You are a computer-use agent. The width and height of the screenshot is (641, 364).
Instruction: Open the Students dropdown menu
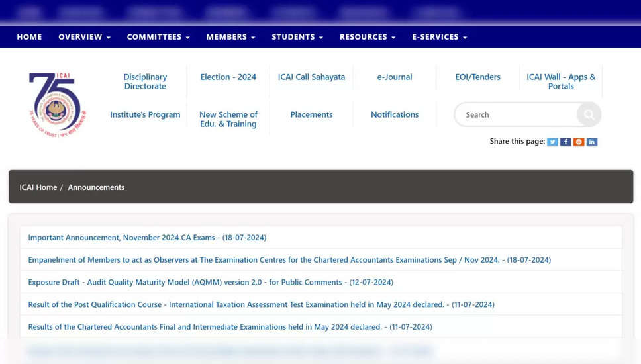pos(297,37)
